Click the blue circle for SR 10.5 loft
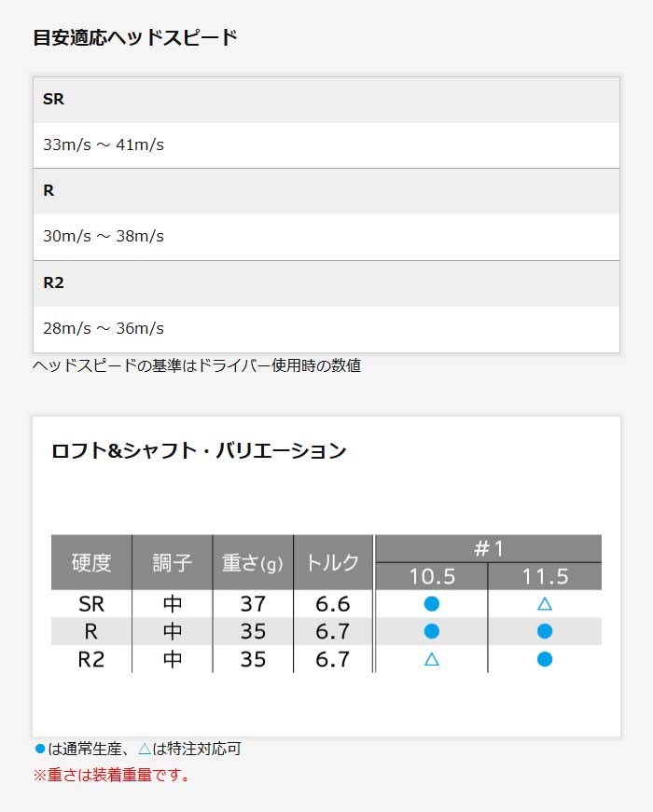The width and height of the screenshot is (653, 812). click(x=431, y=603)
